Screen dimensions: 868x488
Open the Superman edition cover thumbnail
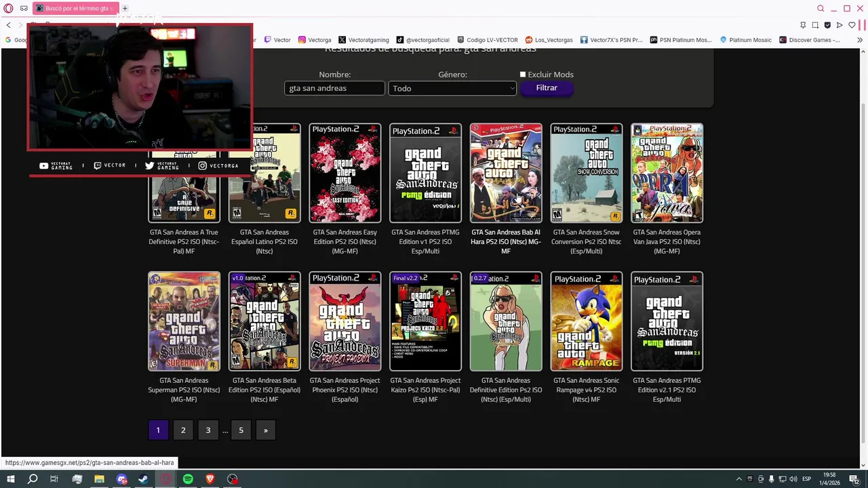pos(184,321)
